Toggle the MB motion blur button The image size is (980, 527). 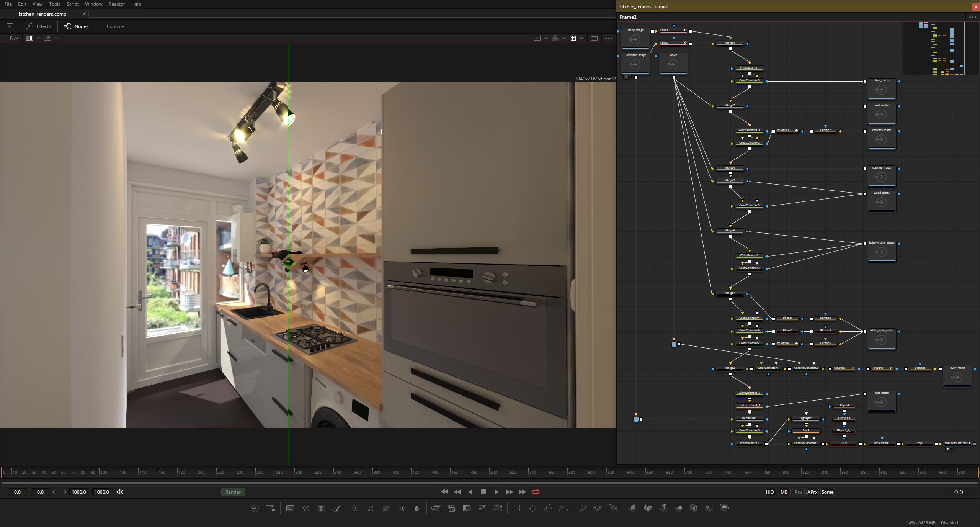coord(784,492)
